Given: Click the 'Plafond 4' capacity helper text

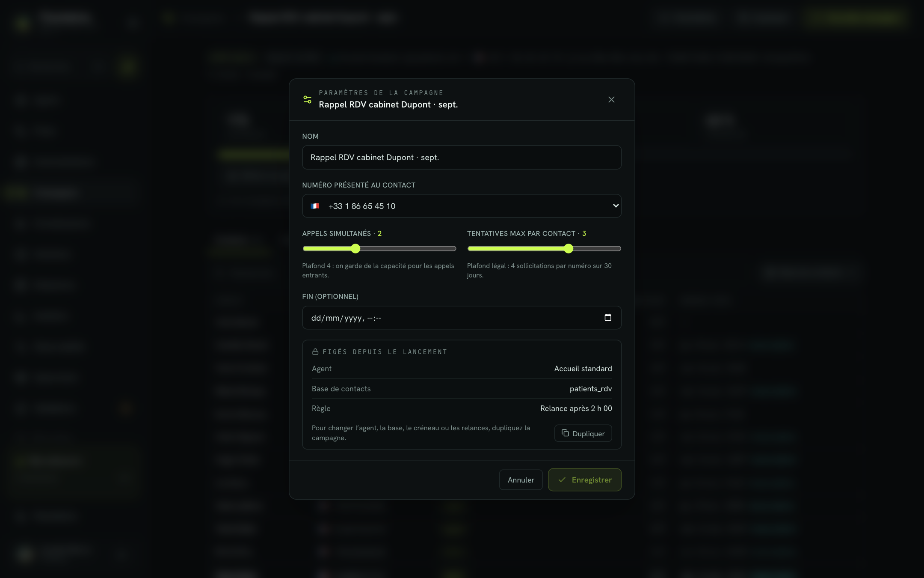Looking at the screenshot, I should pyautogui.click(x=378, y=270).
